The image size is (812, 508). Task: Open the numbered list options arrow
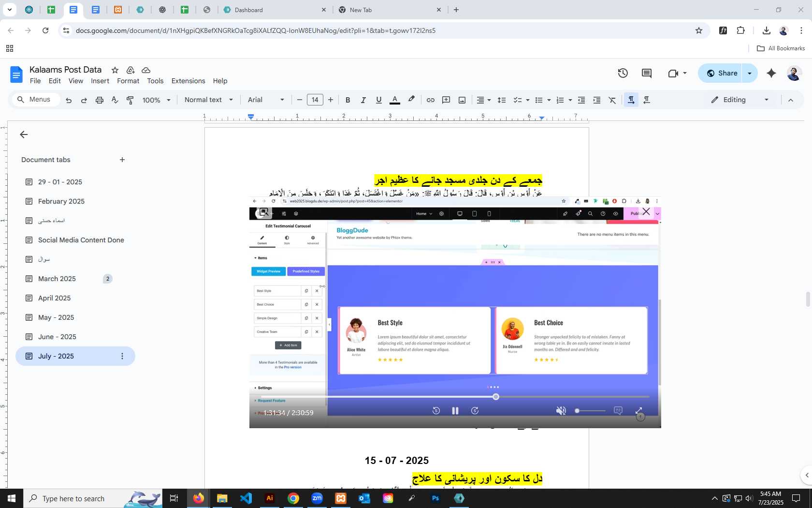tap(570, 100)
